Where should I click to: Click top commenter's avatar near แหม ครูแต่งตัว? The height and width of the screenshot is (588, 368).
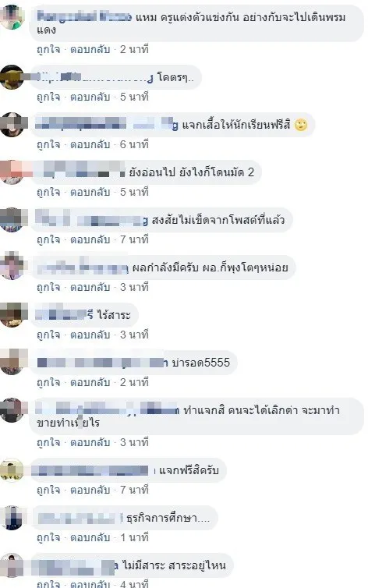pos(12,17)
